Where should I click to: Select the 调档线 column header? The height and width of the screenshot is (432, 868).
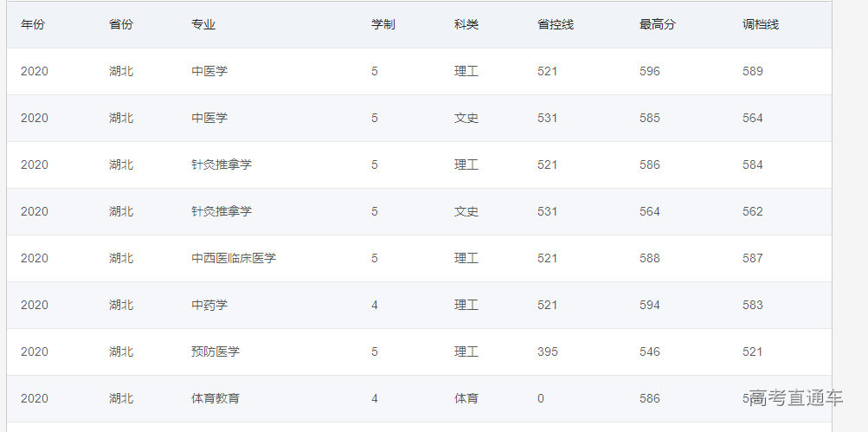click(x=761, y=25)
